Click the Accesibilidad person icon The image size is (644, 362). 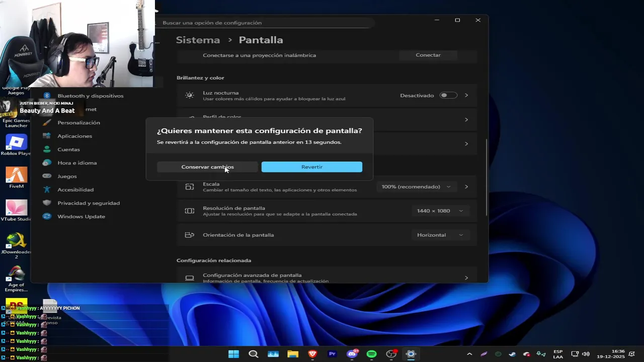pos(47,190)
